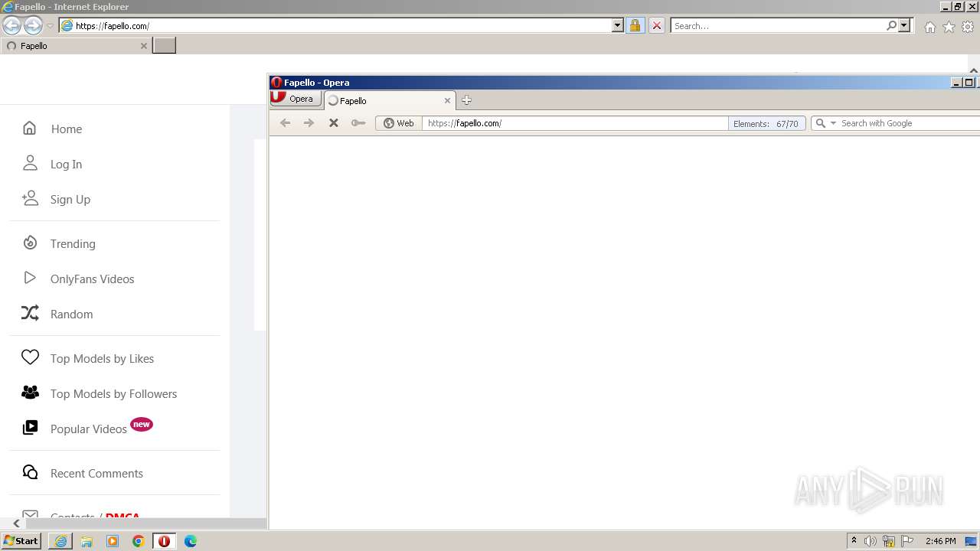Screen dimensions: 980x551
Task: Open the Home link
Action: click(66, 129)
